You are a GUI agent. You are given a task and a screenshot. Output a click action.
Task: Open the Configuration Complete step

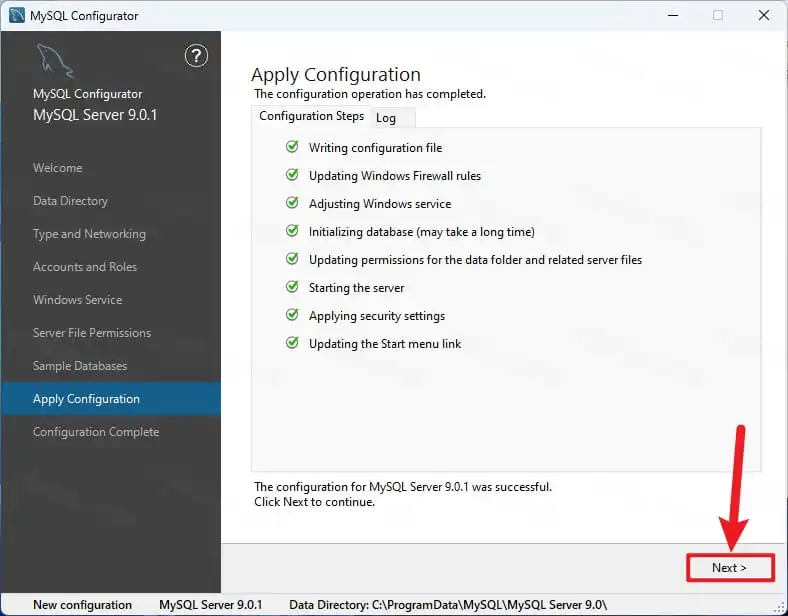point(96,432)
